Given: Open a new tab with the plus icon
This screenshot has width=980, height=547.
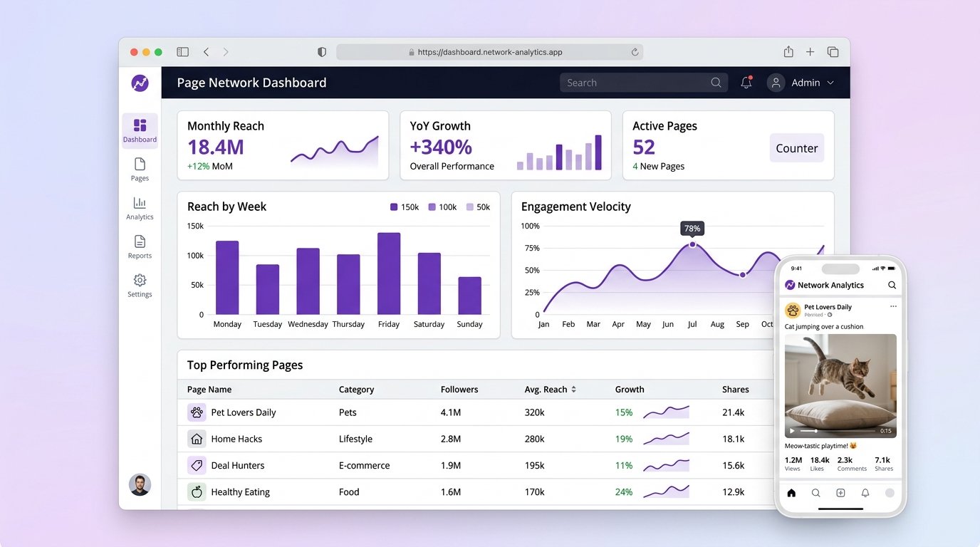Looking at the screenshot, I should pyautogui.click(x=810, y=52).
